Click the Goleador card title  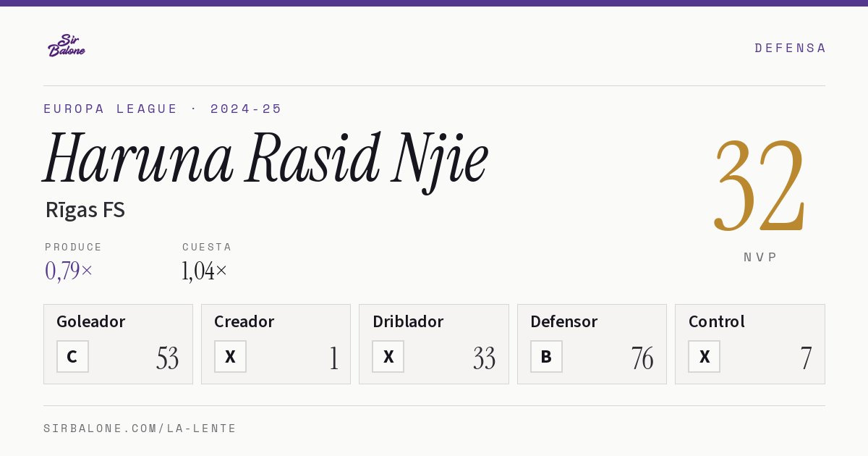(91, 321)
